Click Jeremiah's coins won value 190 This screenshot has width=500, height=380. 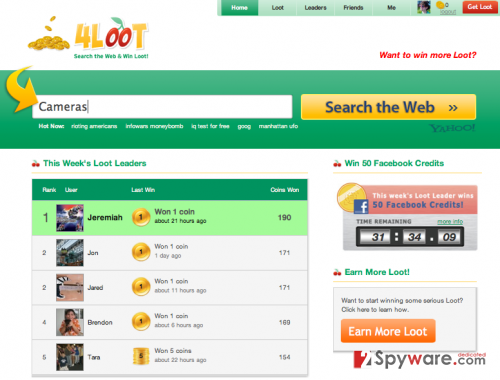click(285, 218)
